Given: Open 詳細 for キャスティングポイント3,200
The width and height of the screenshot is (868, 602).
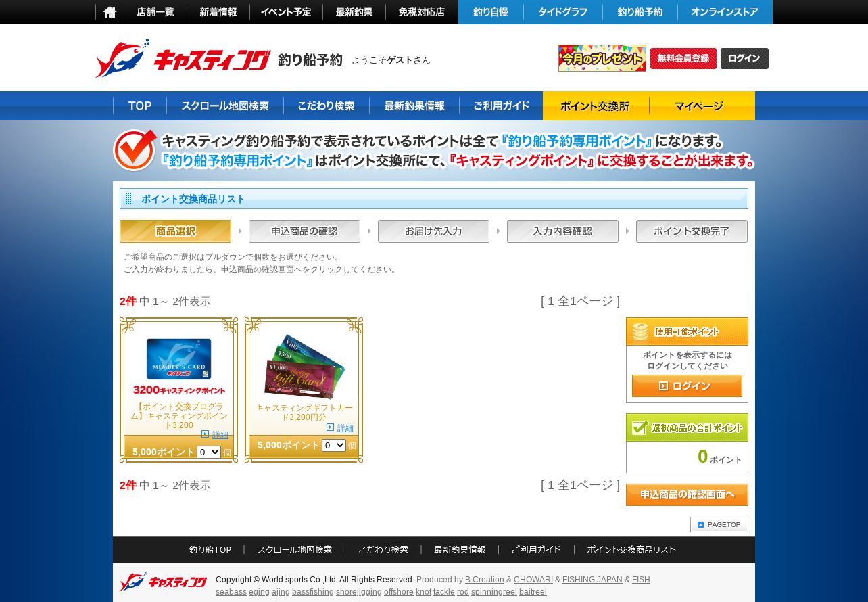Looking at the screenshot, I should pos(220,435).
